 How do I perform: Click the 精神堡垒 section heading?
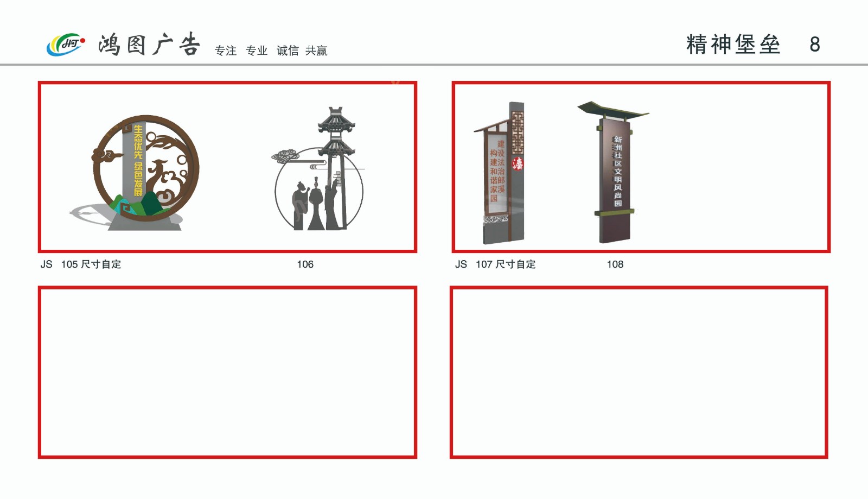(733, 45)
